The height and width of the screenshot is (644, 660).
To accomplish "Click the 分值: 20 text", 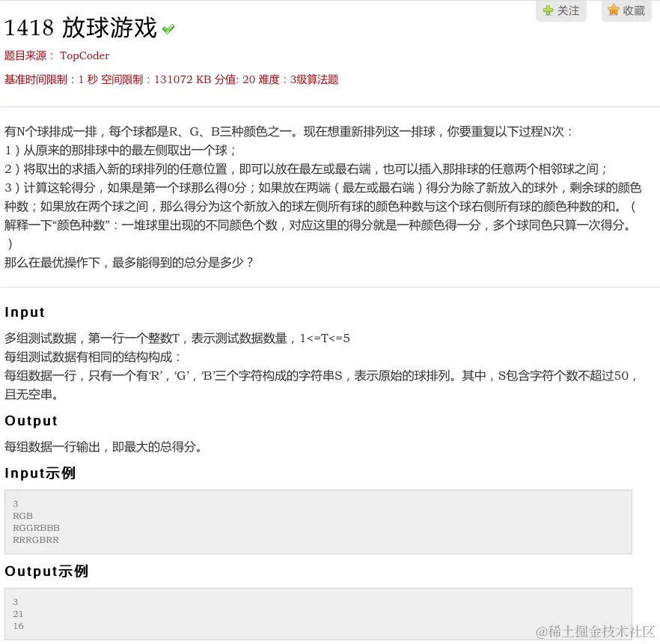I will coord(235,79).
